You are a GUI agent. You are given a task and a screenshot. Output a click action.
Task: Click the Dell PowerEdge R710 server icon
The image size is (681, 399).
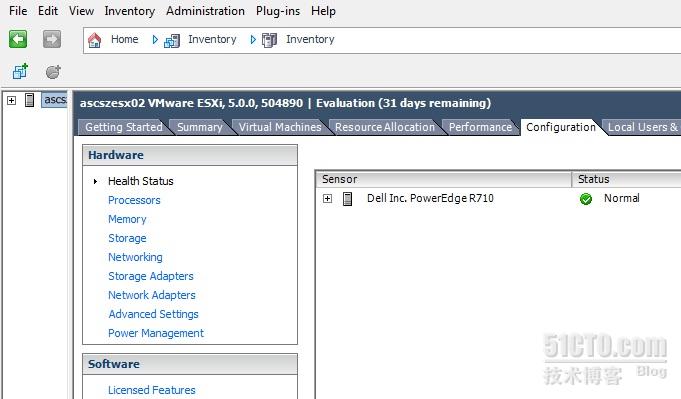point(347,199)
